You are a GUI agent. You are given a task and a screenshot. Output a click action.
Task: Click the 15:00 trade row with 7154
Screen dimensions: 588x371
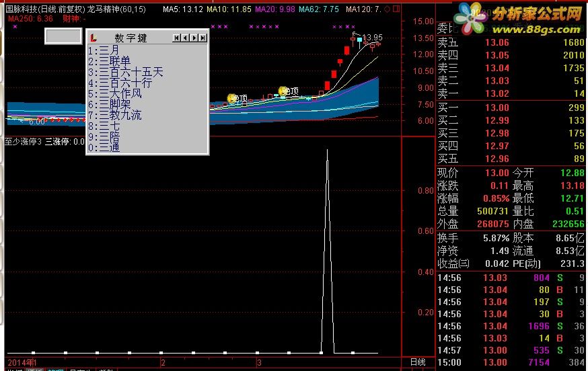511,362
